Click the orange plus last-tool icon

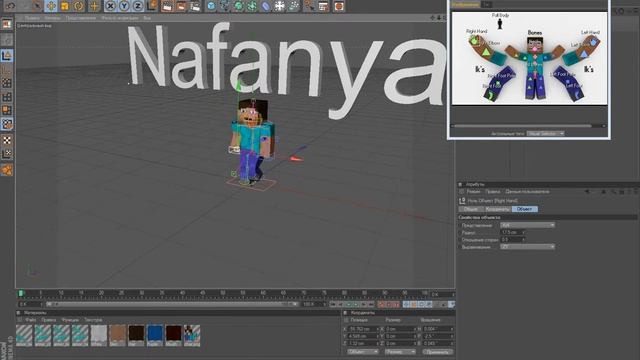click(94, 6)
